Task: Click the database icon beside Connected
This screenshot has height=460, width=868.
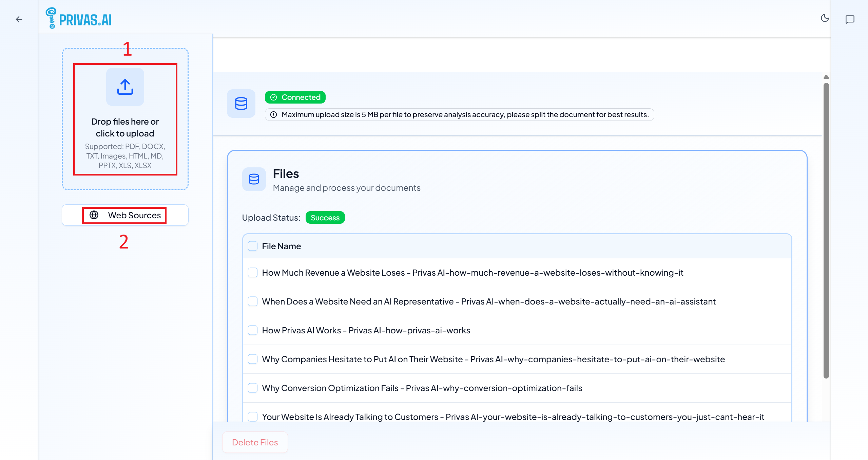Action: coord(241,104)
